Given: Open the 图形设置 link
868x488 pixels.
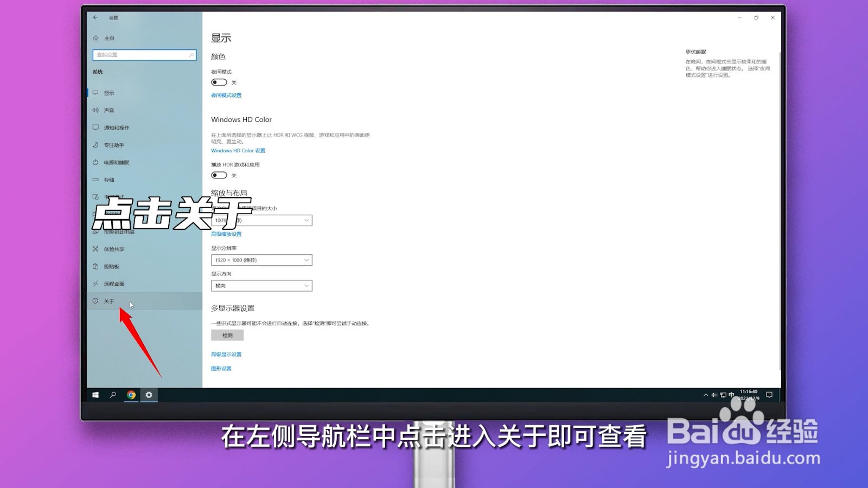Looking at the screenshot, I should pos(221,369).
